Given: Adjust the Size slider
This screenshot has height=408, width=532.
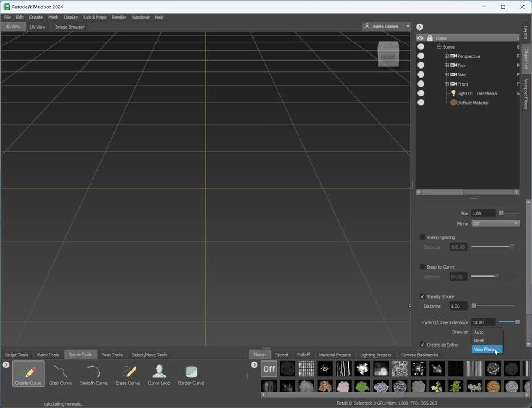Looking at the screenshot, I should pyautogui.click(x=501, y=213).
